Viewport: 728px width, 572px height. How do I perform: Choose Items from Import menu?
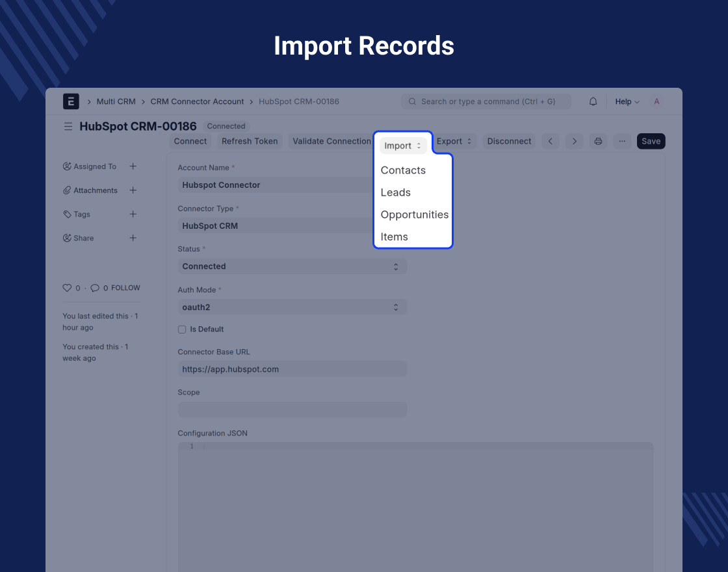(394, 237)
